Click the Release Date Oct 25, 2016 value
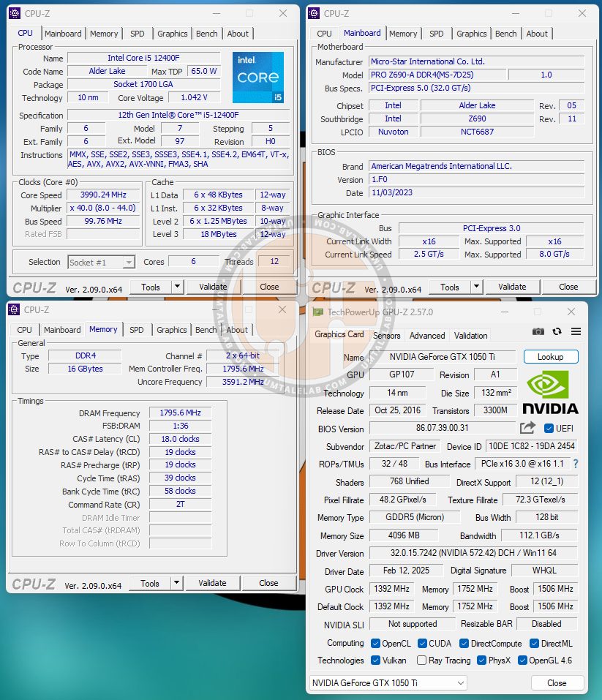The height and width of the screenshot is (700, 602). 397,410
